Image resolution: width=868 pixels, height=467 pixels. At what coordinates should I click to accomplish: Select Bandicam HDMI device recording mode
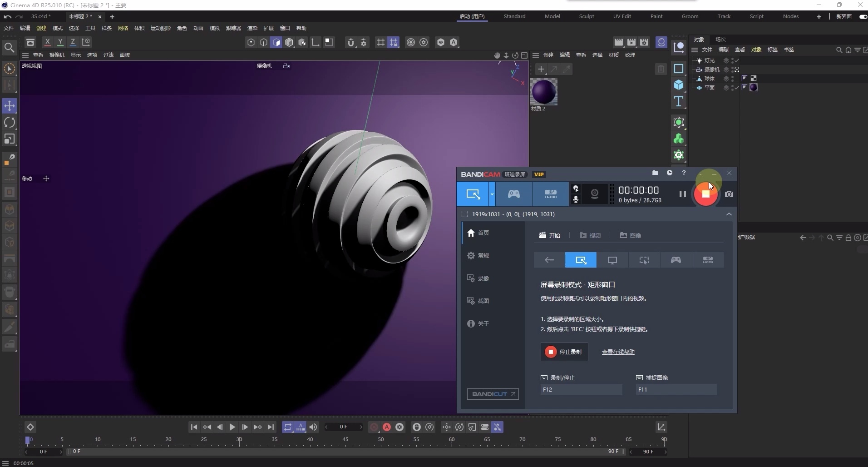click(550, 194)
